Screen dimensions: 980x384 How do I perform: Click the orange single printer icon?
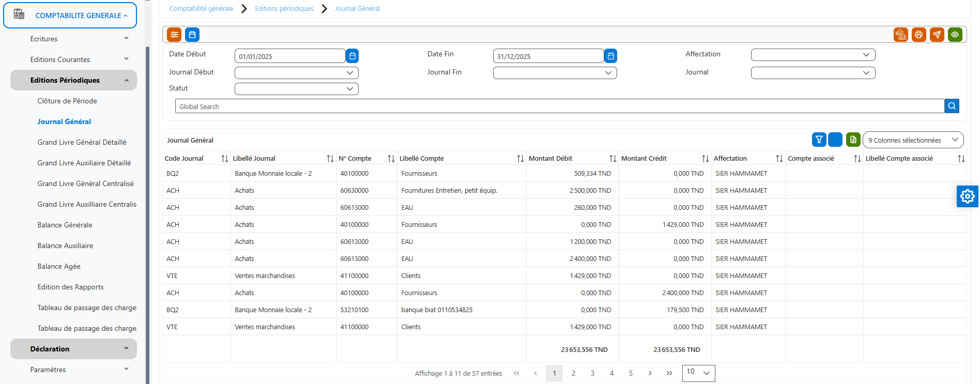[919, 35]
